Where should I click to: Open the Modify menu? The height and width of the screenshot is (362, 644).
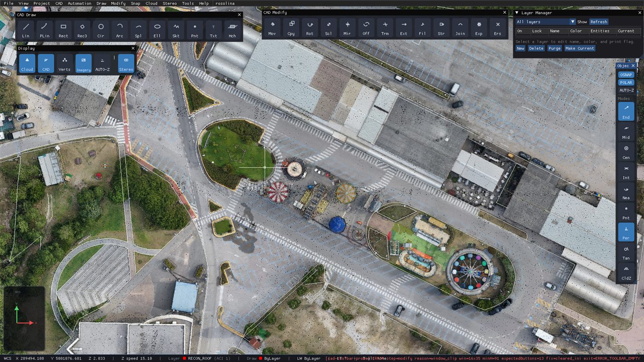(x=118, y=3)
